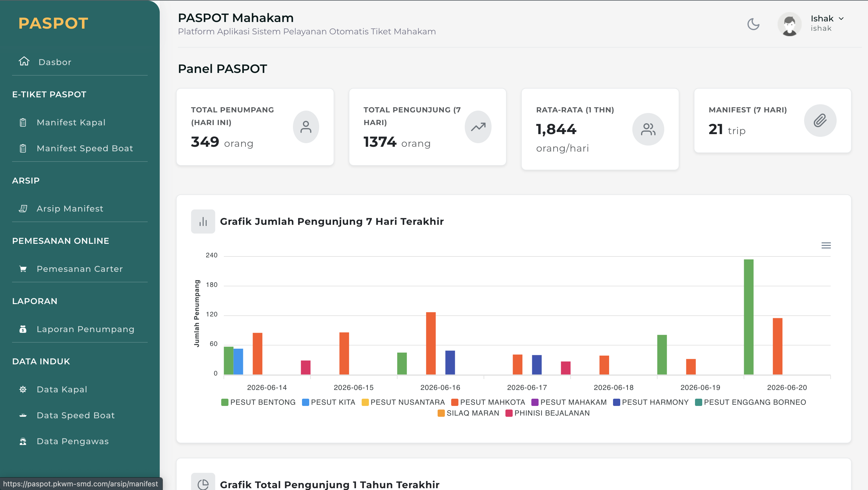Click the bar chart icon beside Grafik title

coord(203,221)
